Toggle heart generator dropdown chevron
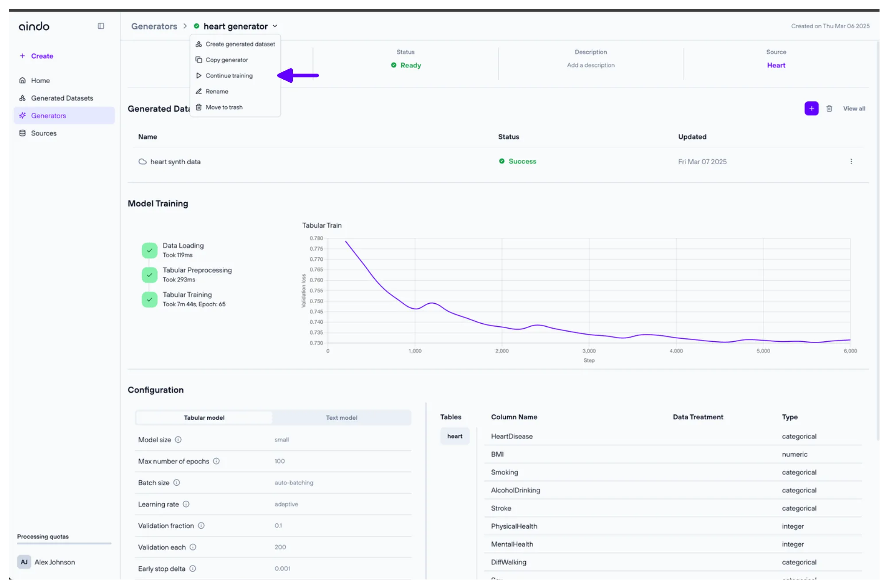Image resolution: width=888 pixels, height=588 pixels. pos(275,26)
